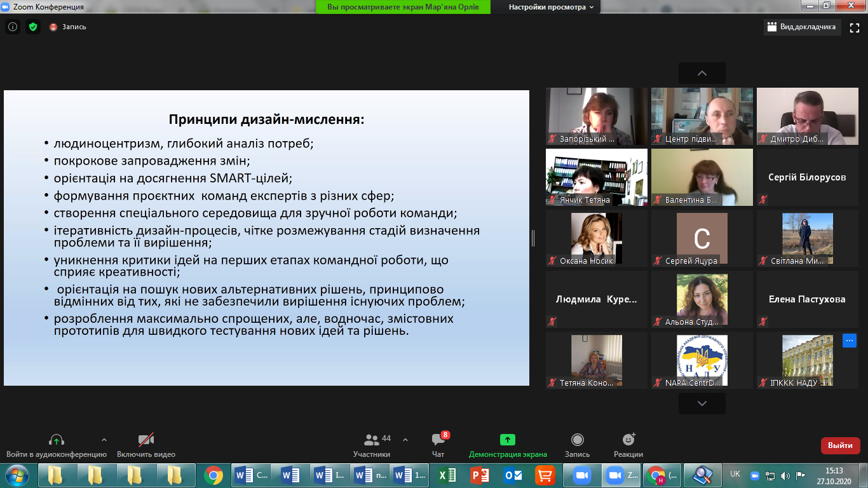Viewport: 868px width, 488px height.
Task: Turn on video with camera button
Action: pyautogui.click(x=146, y=445)
